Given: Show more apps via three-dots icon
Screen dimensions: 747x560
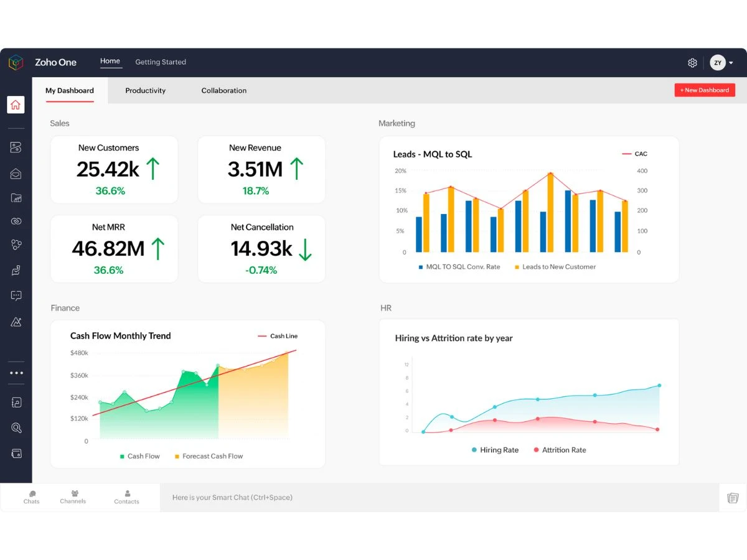Looking at the screenshot, I should 16,373.
